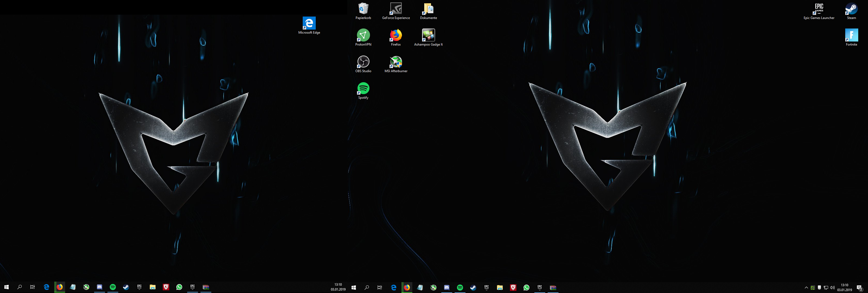Click the NVIDIA icon in system tray

[813, 288]
